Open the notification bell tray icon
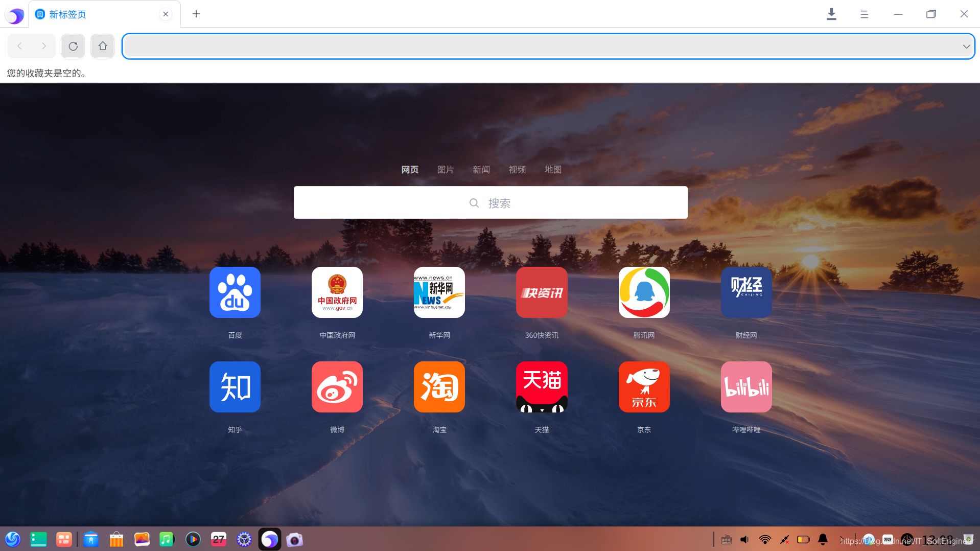This screenshot has width=980, height=551. 823,539
